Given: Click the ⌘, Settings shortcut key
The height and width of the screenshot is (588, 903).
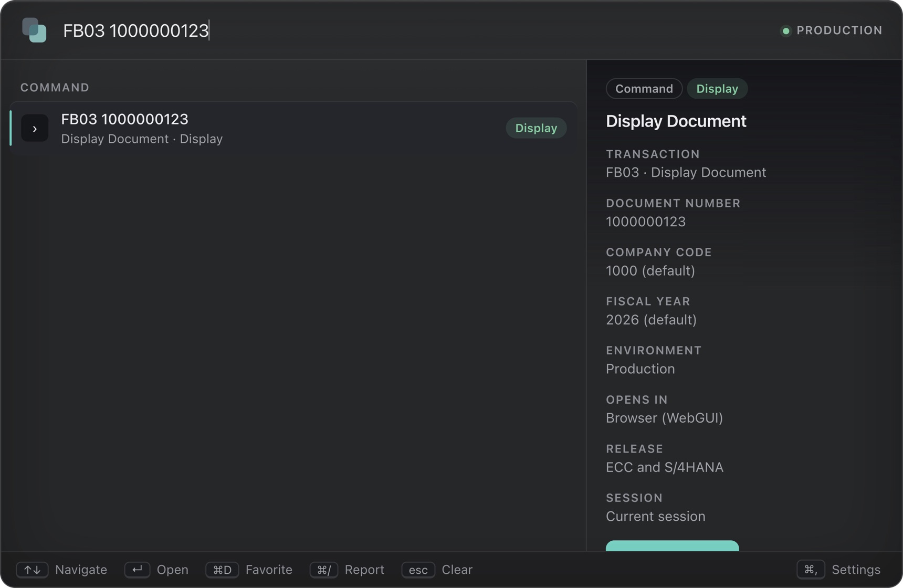Looking at the screenshot, I should (x=811, y=570).
